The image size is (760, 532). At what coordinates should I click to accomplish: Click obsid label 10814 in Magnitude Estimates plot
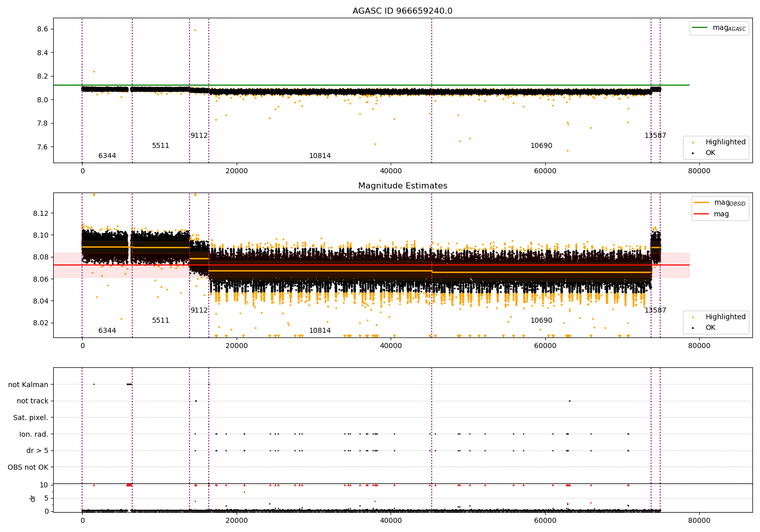click(x=320, y=330)
